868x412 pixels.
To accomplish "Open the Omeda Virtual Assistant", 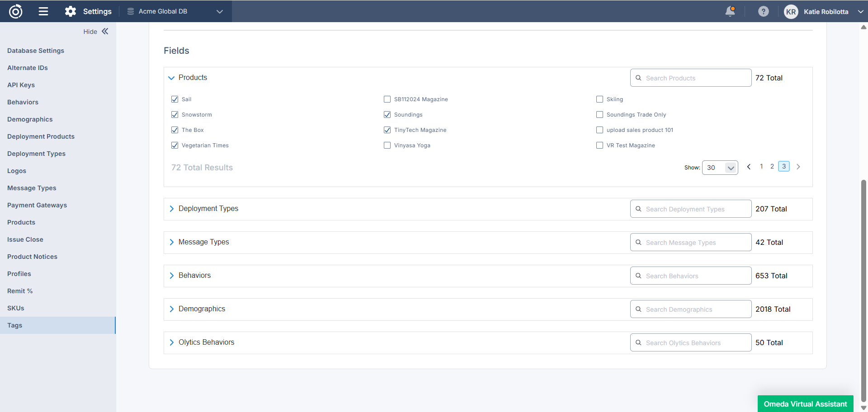I will point(805,404).
